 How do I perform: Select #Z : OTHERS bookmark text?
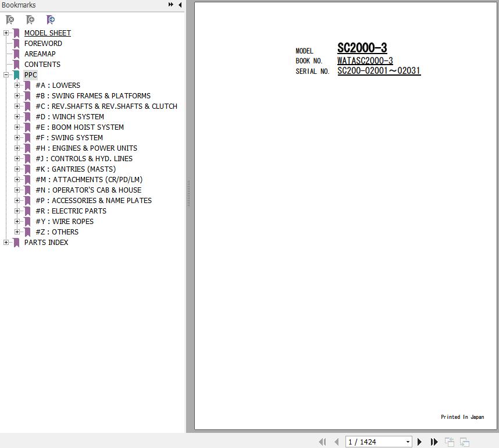tap(57, 232)
